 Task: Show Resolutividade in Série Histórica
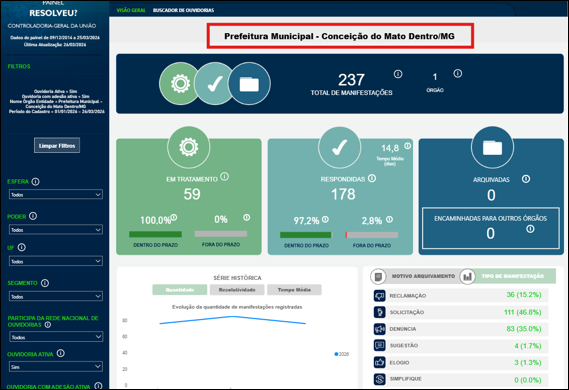[x=237, y=290]
